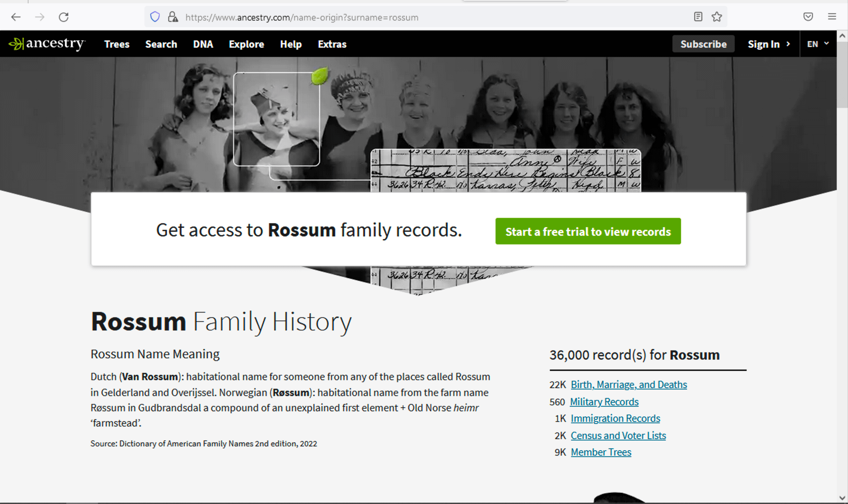Click the browser reader view icon
The height and width of the screenshot is (504, 848).
(699, 17)
